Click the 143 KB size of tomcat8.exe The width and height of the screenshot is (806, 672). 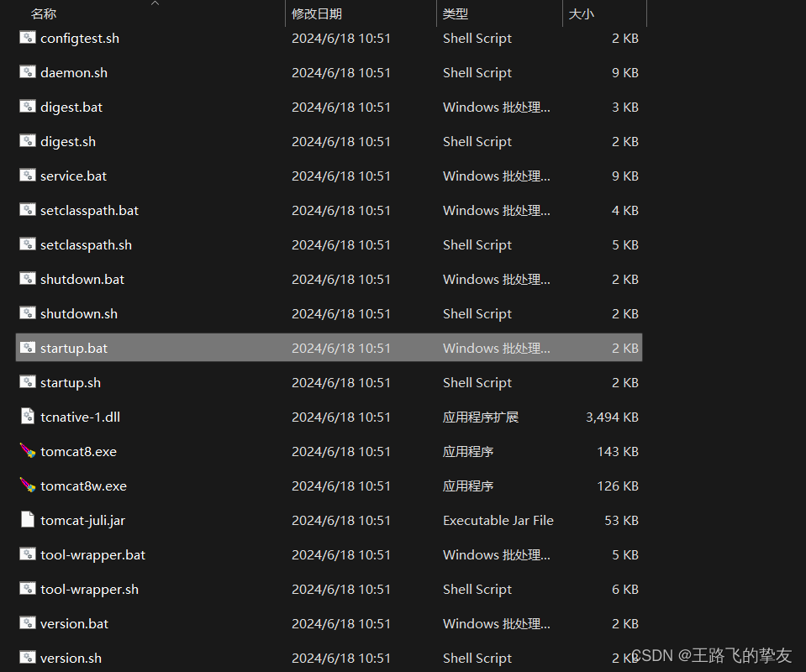pyautogui.click(x=618, y=451)
